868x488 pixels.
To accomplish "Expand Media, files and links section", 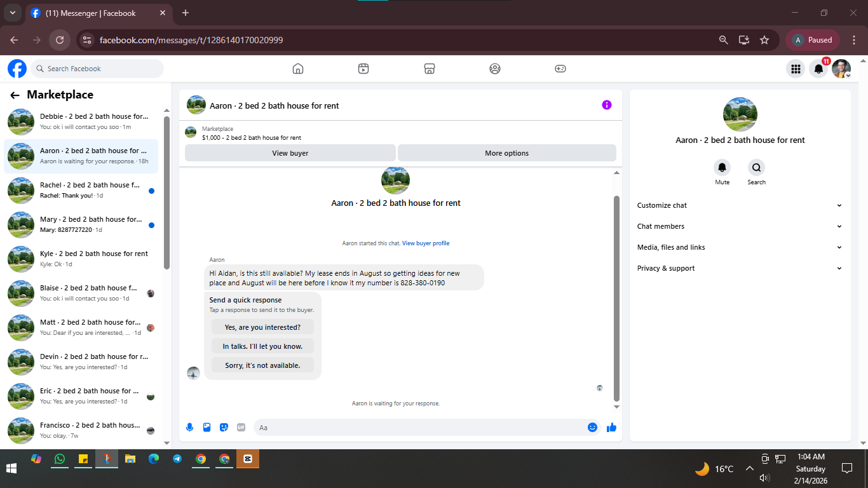I will [x=740, y=247].
